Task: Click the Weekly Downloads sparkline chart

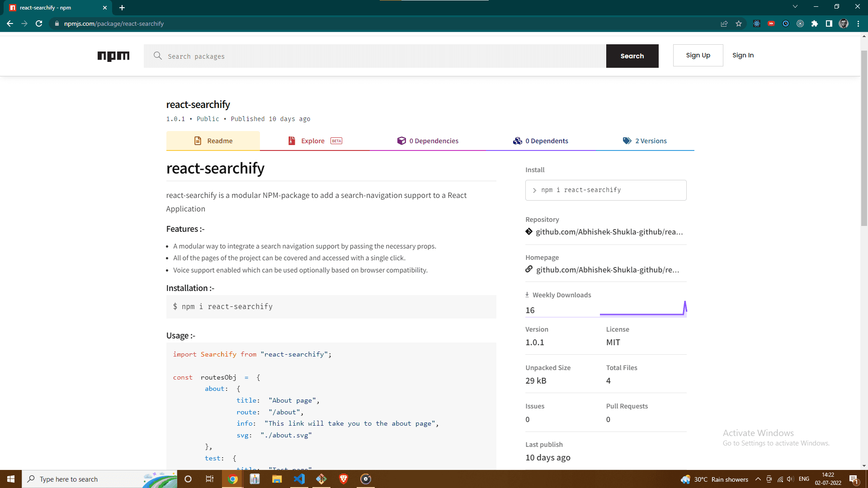Action: pos(643,308)
